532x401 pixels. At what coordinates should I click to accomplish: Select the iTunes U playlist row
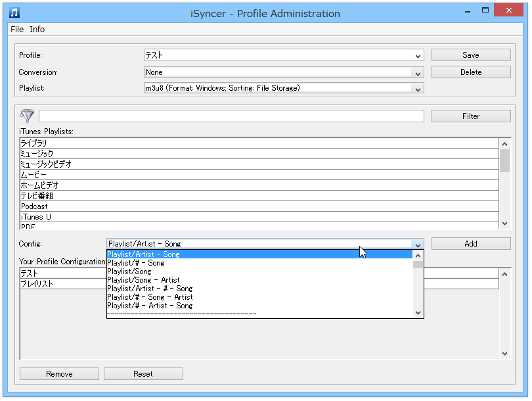(x=259, y=217)
